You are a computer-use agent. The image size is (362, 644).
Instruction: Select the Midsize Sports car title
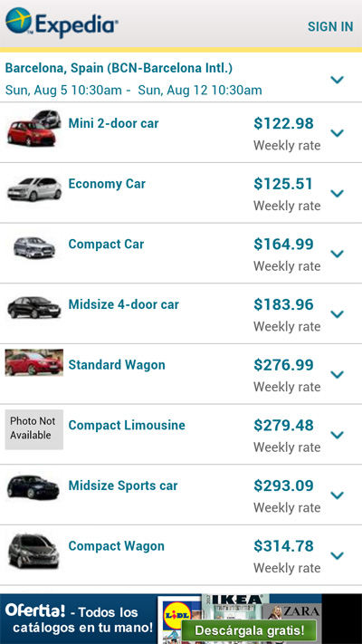point(123,485)
